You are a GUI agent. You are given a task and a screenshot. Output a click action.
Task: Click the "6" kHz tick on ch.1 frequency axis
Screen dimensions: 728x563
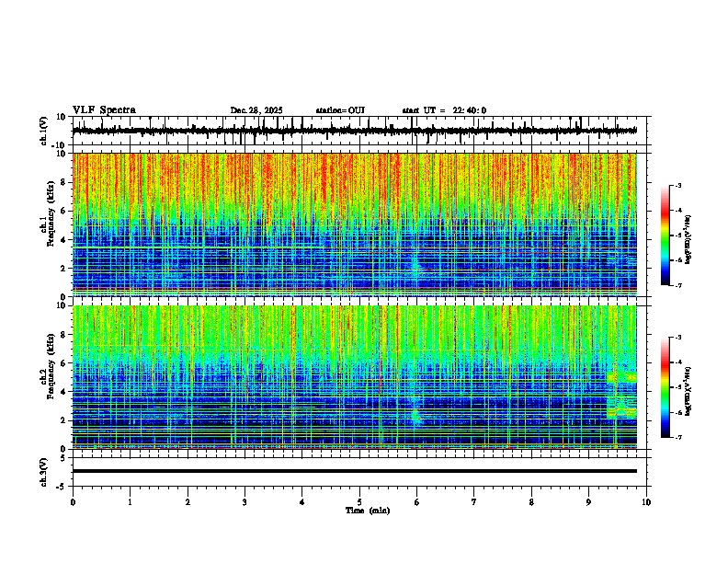pyautogui.click(x=63, y=211)
